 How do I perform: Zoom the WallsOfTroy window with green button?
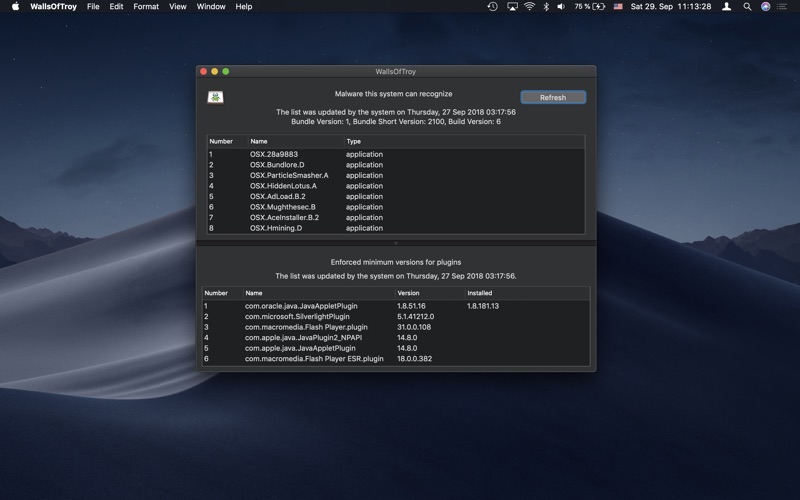[x=226, y=71]
